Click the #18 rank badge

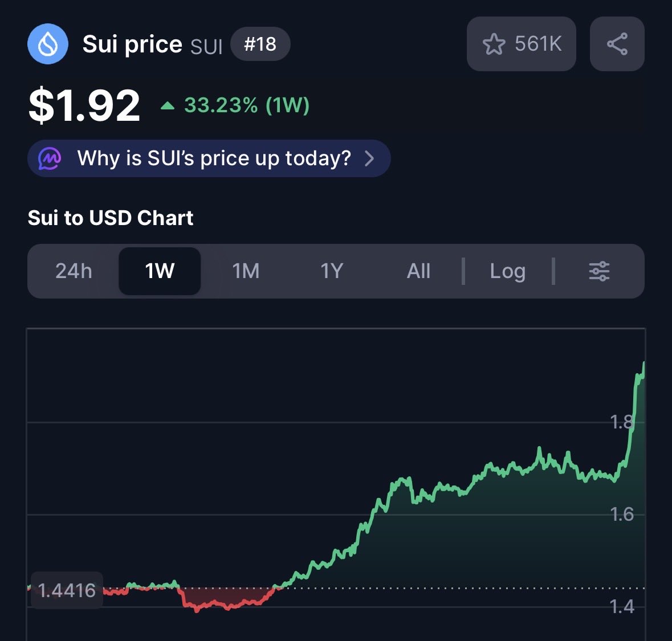pos(260,44)
